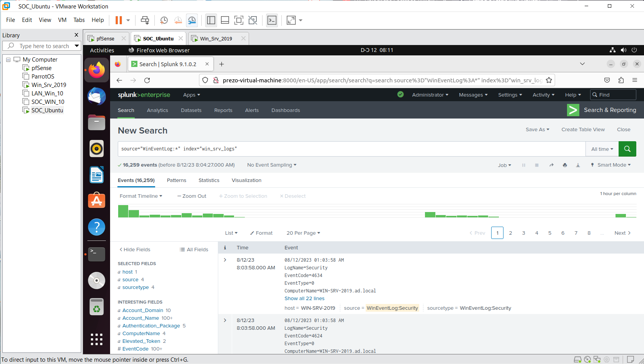Screen dimensions: 644x364
Task: Click Hide Fields button
Action: [x=135, y=250]
